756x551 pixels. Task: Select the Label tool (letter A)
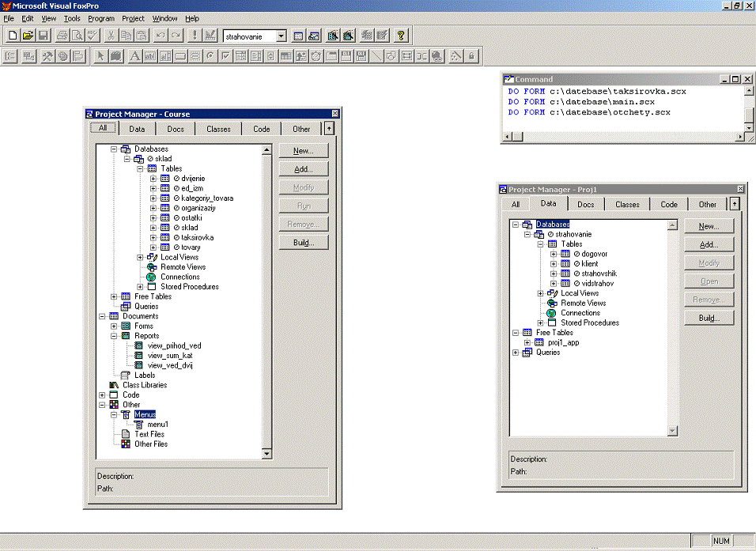(x=134, y=56)
